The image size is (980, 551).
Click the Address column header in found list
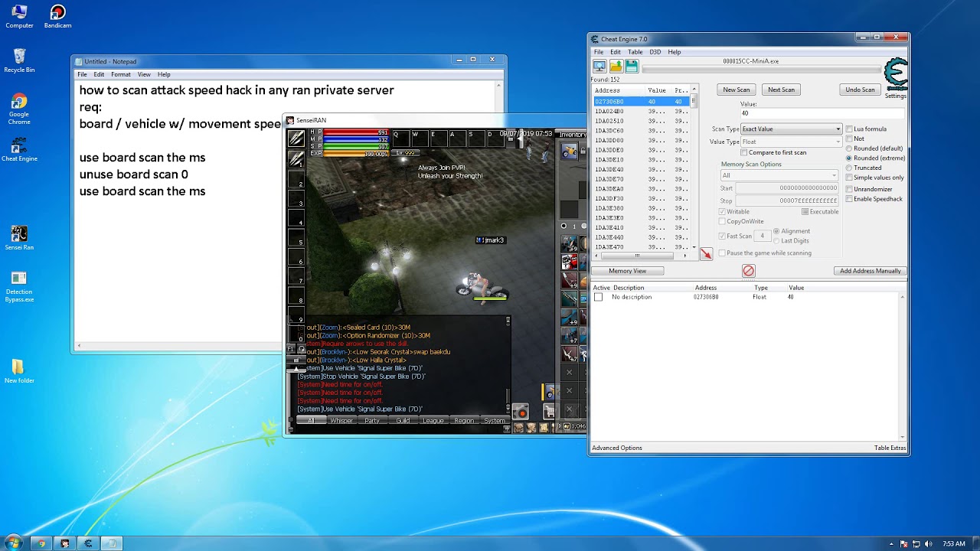[x=619, y=90]
